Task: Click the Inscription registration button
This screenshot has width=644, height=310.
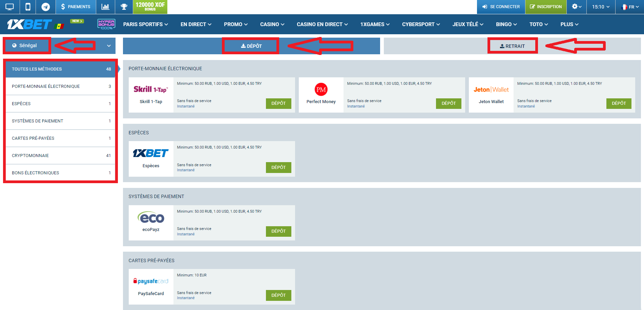Action: click(546, 7)
